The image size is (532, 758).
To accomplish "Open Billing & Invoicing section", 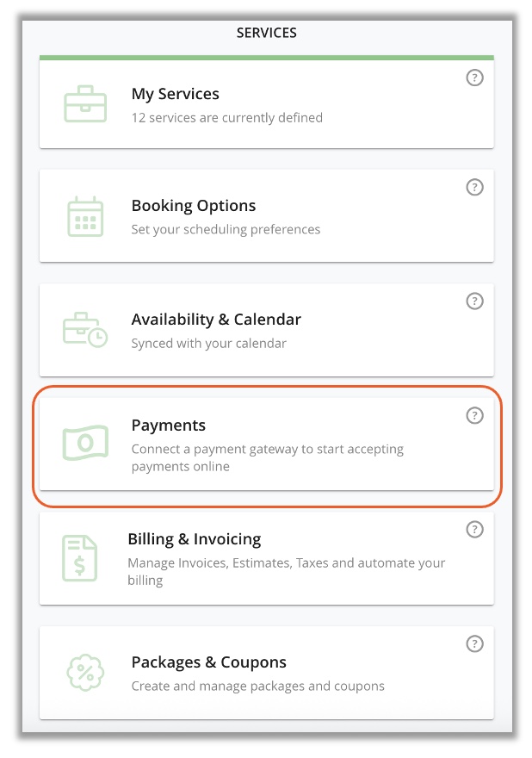I will pos(195,539).
